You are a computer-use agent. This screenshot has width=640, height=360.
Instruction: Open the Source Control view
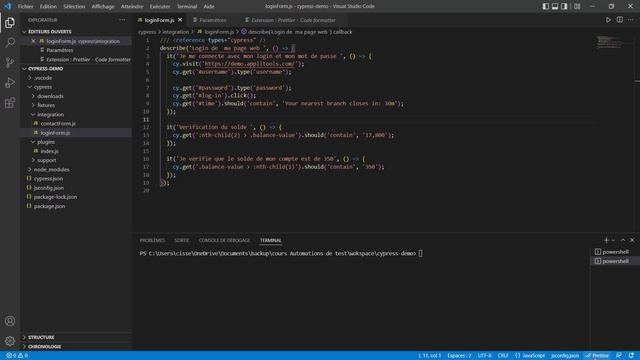coord(10,62)
